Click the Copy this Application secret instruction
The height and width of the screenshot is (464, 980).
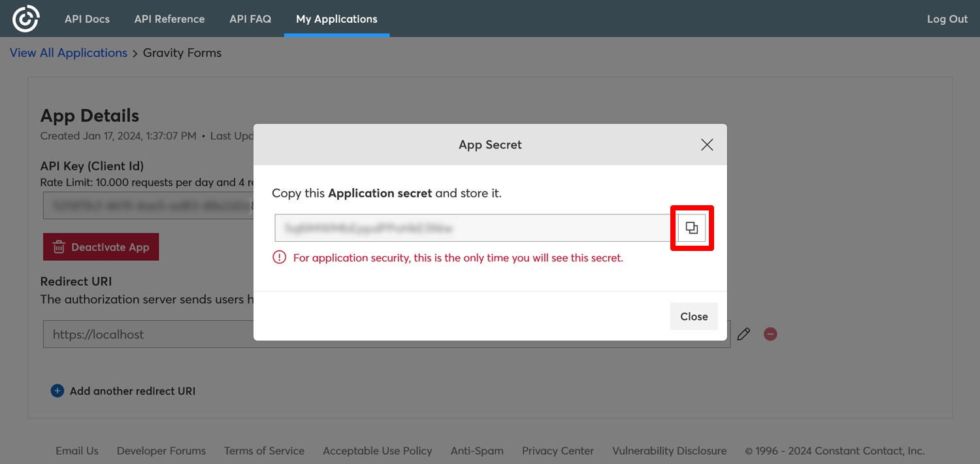coord(387,193)
